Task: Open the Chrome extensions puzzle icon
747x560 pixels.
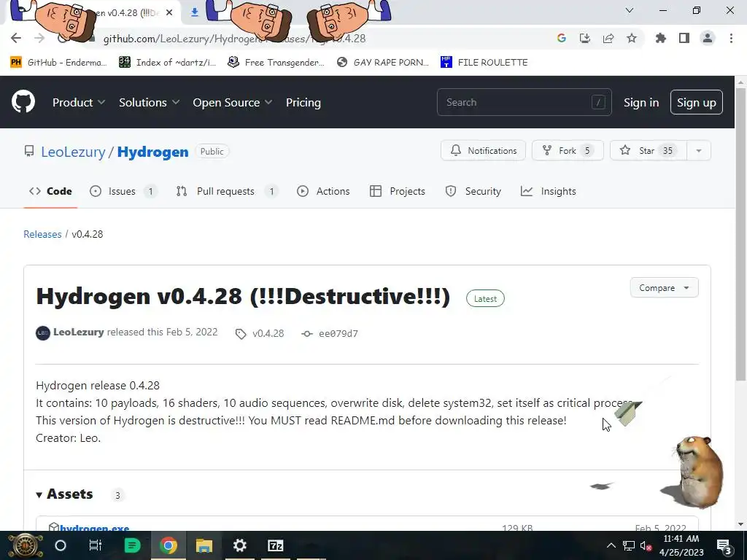Action: pyautogui.click(x=661, y=38)
